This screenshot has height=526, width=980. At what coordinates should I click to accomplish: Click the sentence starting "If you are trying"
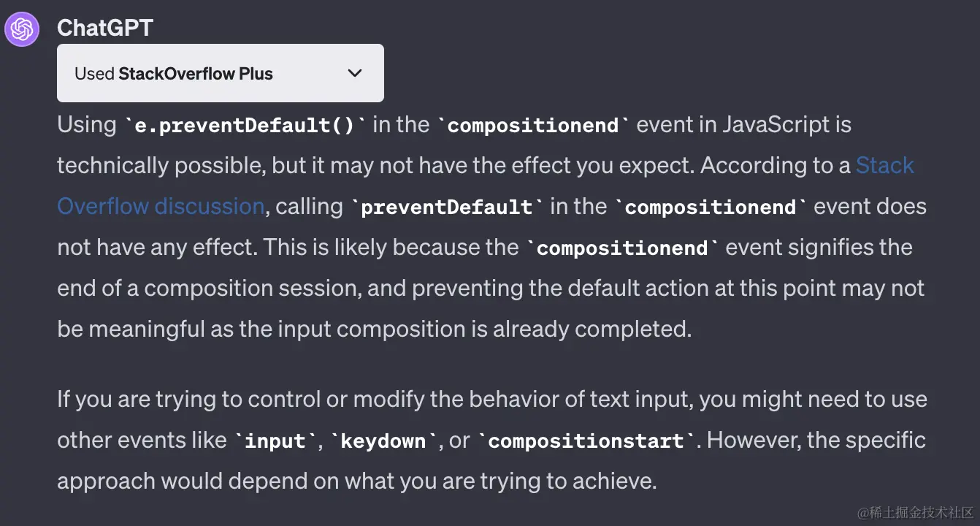coord(492,400)
